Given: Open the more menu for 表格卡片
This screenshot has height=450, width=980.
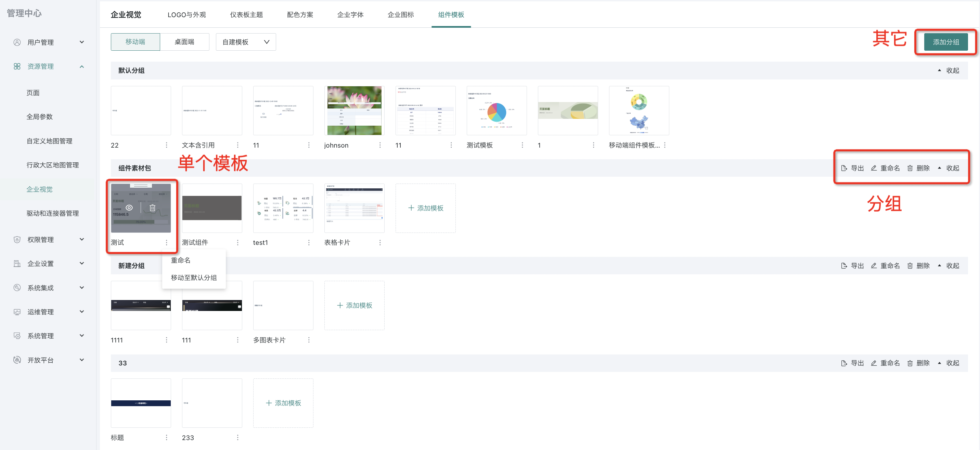Looking at the screenshot, I should click(380, 242).
